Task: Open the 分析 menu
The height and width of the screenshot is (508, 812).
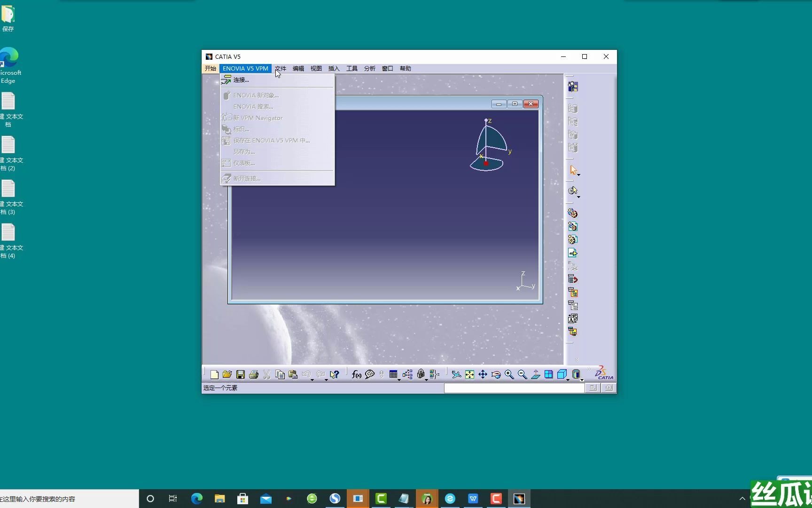Action: (370, 69)
